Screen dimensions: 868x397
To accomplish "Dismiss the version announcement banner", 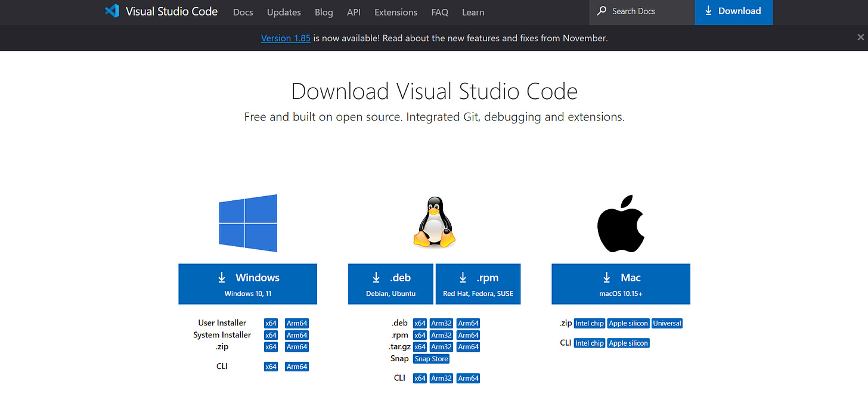I will click(860, 37).
